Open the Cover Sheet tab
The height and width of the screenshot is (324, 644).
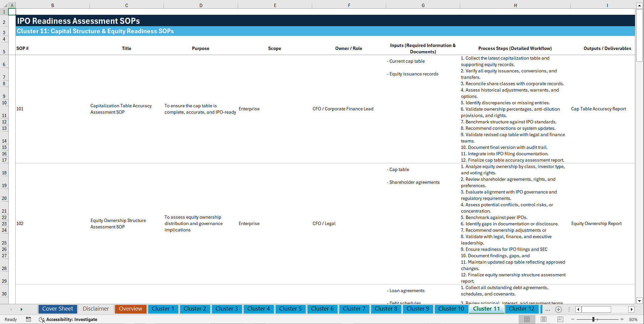pos(57,309)
